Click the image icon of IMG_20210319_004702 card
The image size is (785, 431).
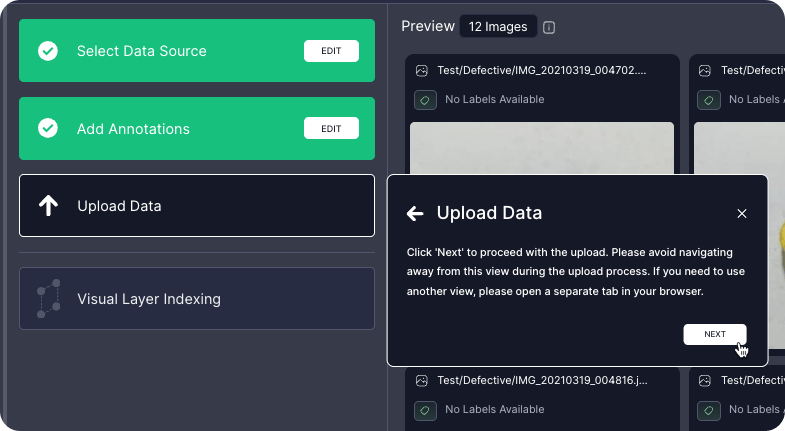point(422,71)
